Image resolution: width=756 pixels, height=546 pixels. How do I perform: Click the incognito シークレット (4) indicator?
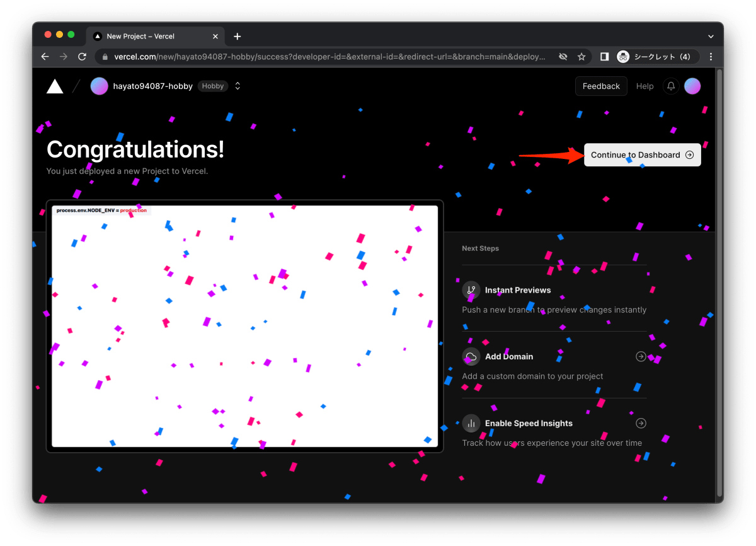click(x=656, y=57)
